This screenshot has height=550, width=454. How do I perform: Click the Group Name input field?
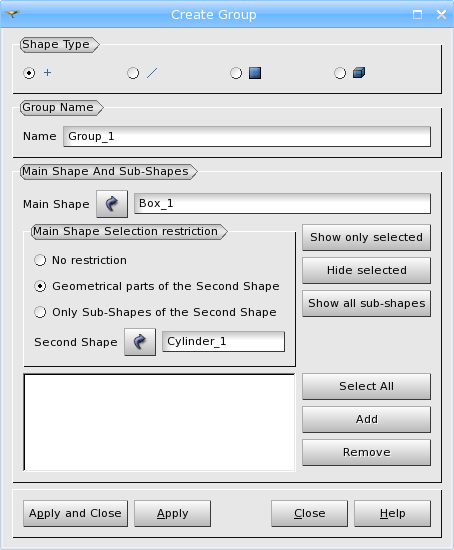point(247,136)
